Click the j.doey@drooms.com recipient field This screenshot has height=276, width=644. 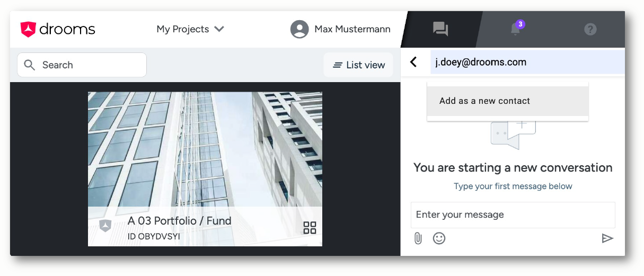[528, 62]
